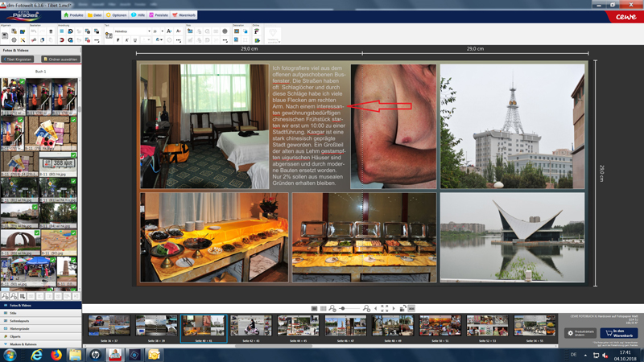Click the underline text formatting icon

click(134, 40)
